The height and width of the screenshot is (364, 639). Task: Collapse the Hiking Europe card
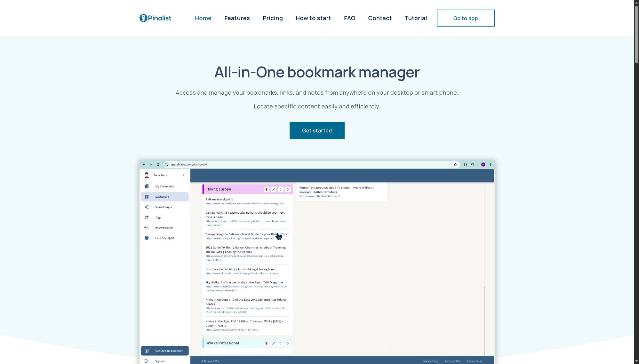click(x=281, y=189)
